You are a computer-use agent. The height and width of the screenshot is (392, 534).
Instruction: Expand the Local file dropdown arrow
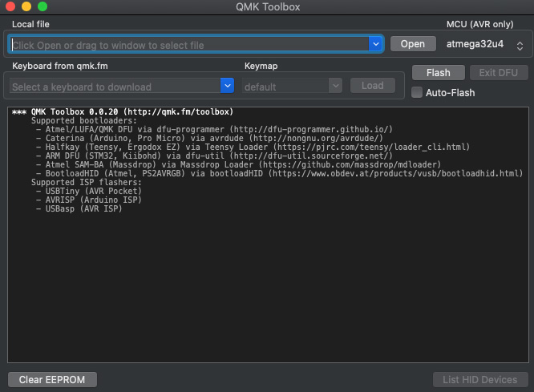376,44
